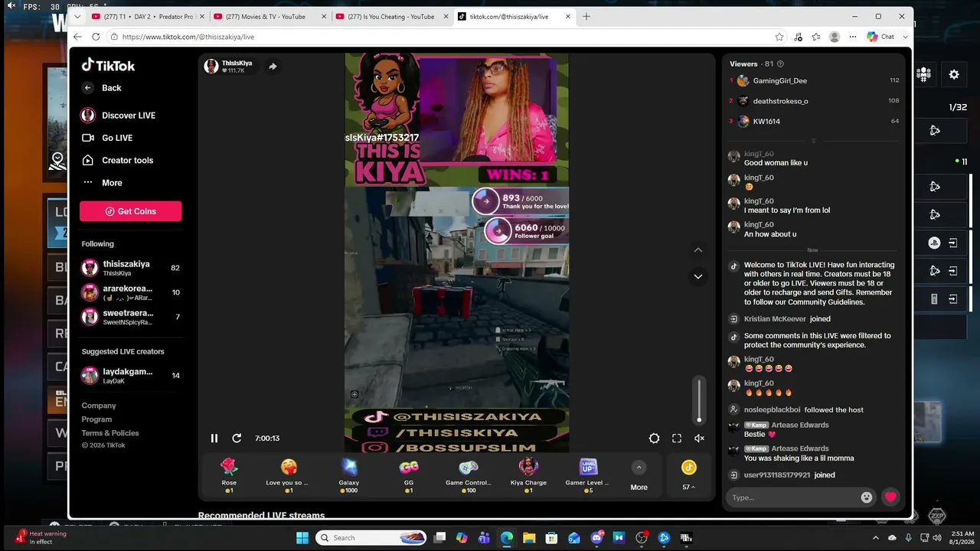Send the Galaxy gift
Screen dimensions: 980x551
click(349, 476)
